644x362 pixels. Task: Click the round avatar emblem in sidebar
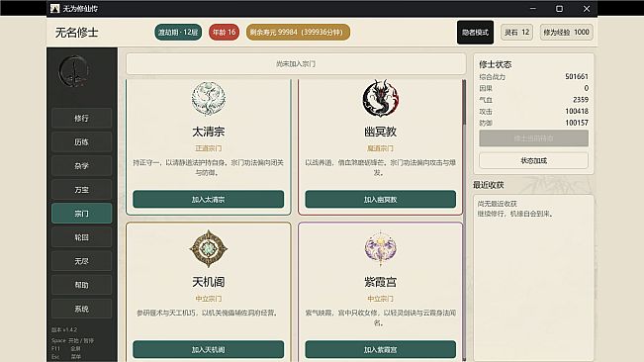pos(74,72)
